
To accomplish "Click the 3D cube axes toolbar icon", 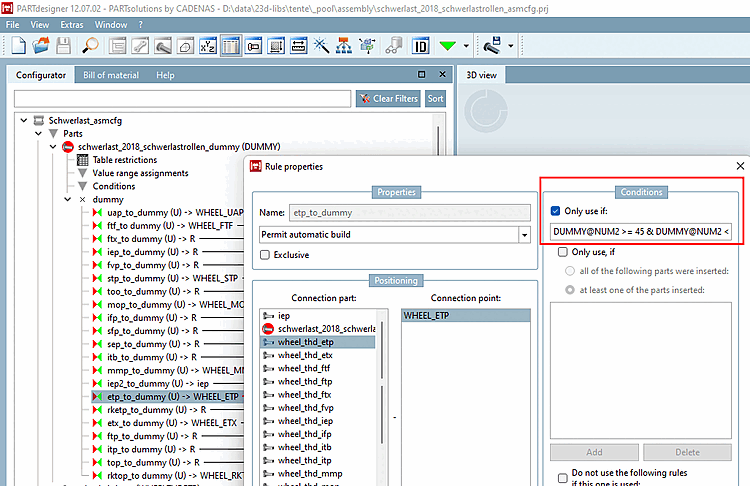I will pyautogui.click(x=367, y=46).
